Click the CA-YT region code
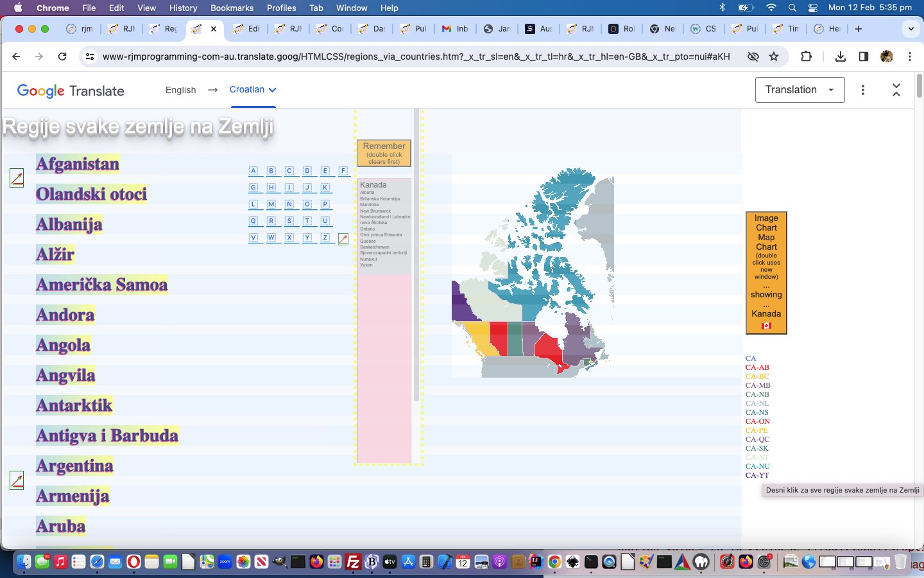 (757, 475)
